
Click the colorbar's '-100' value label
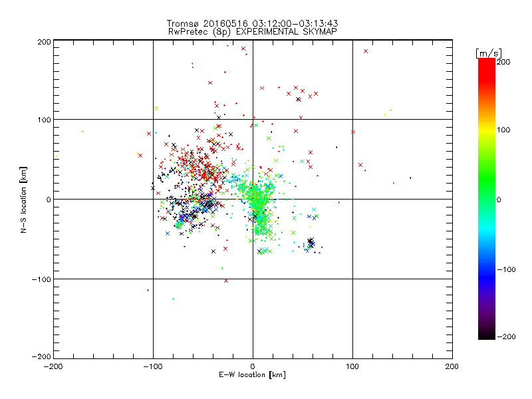506,269
